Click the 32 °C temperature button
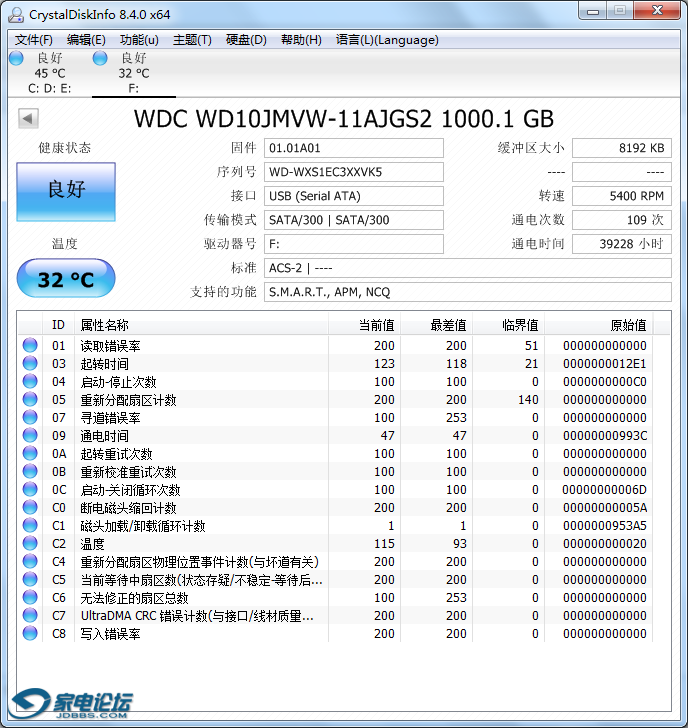The image size is (688, 728). tap(66, 278)
